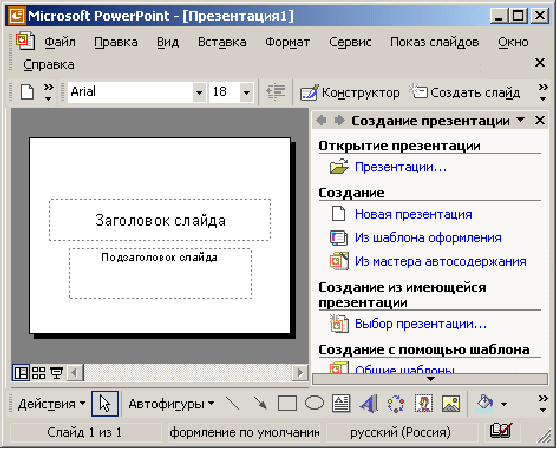Select the Line drawing tool

pos(233,404)
